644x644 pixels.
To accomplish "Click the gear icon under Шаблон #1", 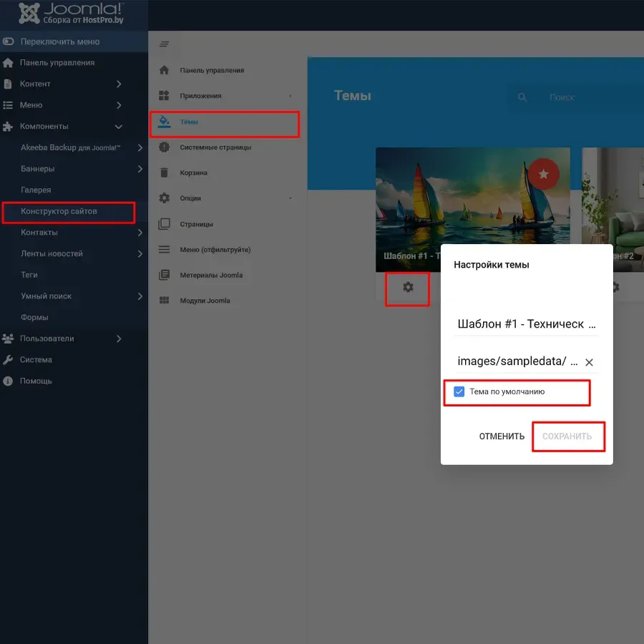I will point(408,287).
